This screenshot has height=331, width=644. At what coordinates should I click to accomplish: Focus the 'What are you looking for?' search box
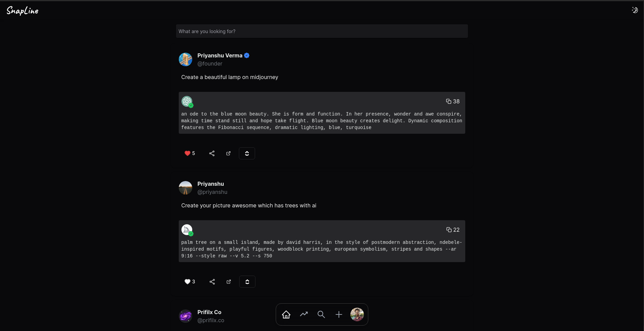tap(322, 31)
